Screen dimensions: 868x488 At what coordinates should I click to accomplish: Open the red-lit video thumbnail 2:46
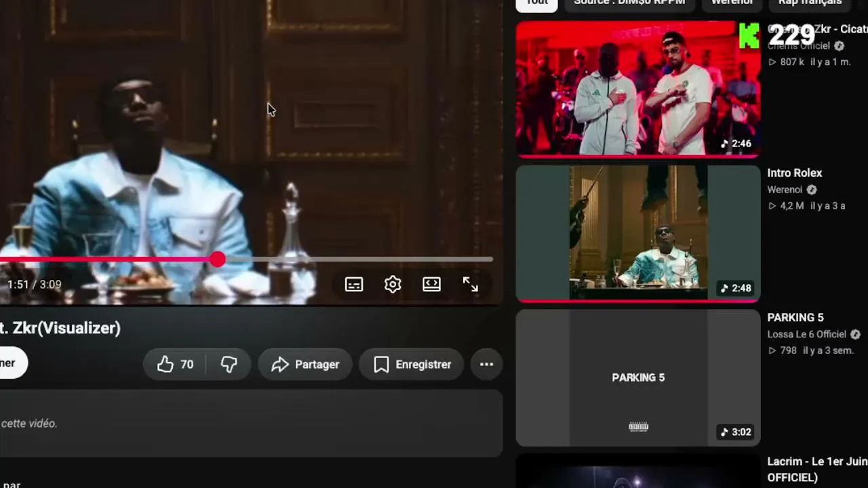coord(638,89)
